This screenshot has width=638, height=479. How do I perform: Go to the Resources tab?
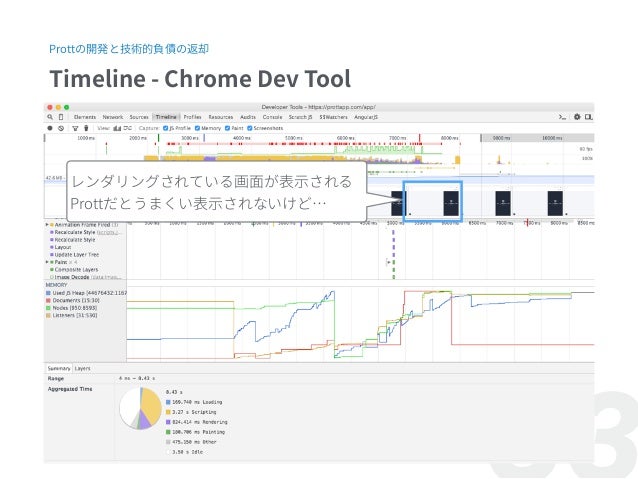pyautogui.click(x=221, y=117)
